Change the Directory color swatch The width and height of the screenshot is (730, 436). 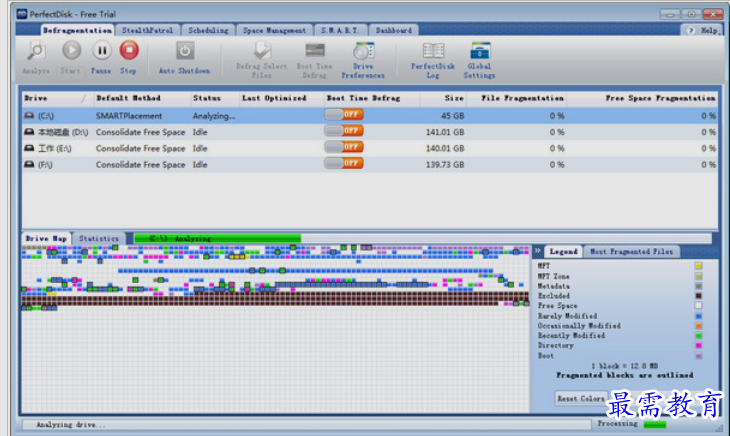point(698,345)
